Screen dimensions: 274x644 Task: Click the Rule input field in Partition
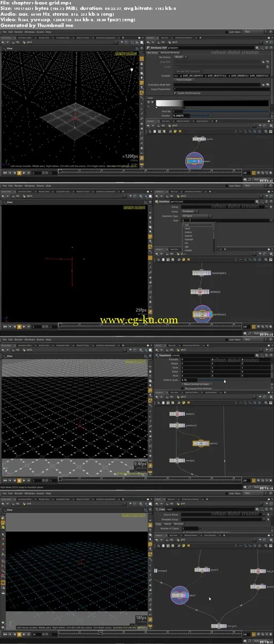point(224,220)
